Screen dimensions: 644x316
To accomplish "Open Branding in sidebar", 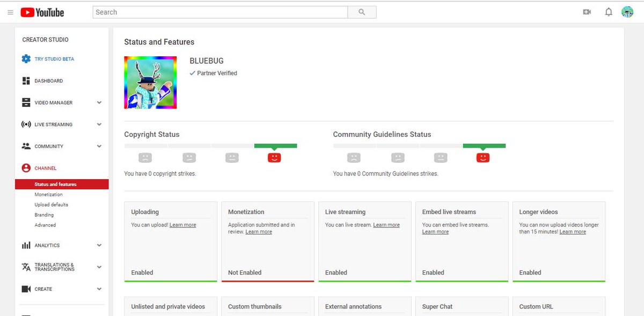I will pyautogui.click(x=44, y=215).
